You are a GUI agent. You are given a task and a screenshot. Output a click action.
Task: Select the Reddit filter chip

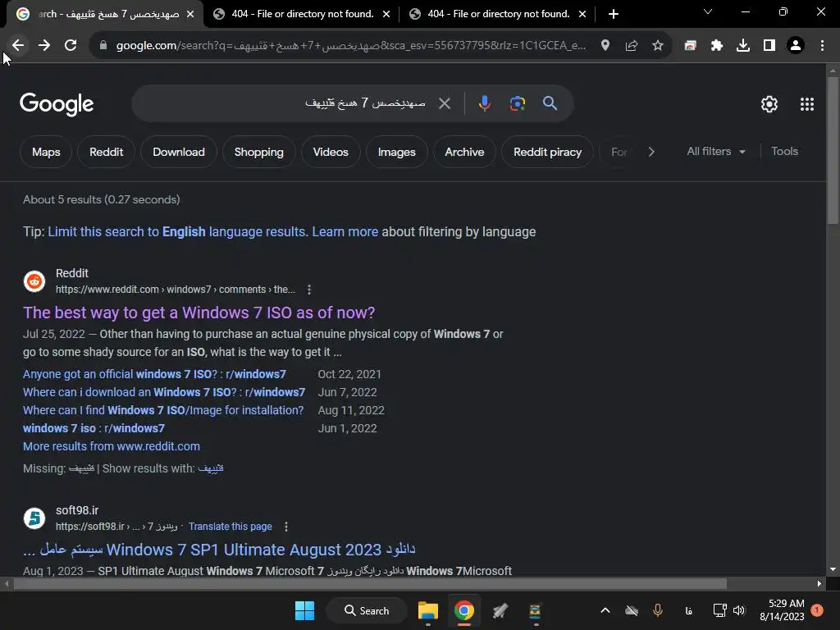106,152
